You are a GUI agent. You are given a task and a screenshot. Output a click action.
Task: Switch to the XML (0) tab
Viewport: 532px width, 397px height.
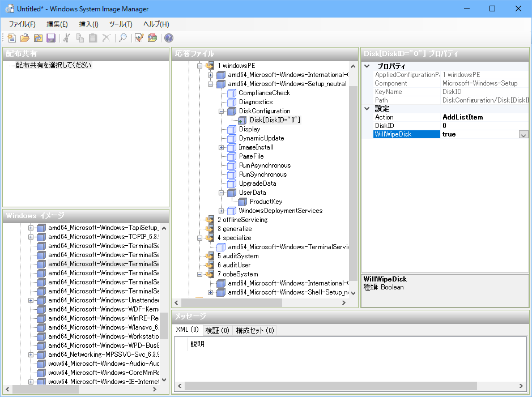188,330
